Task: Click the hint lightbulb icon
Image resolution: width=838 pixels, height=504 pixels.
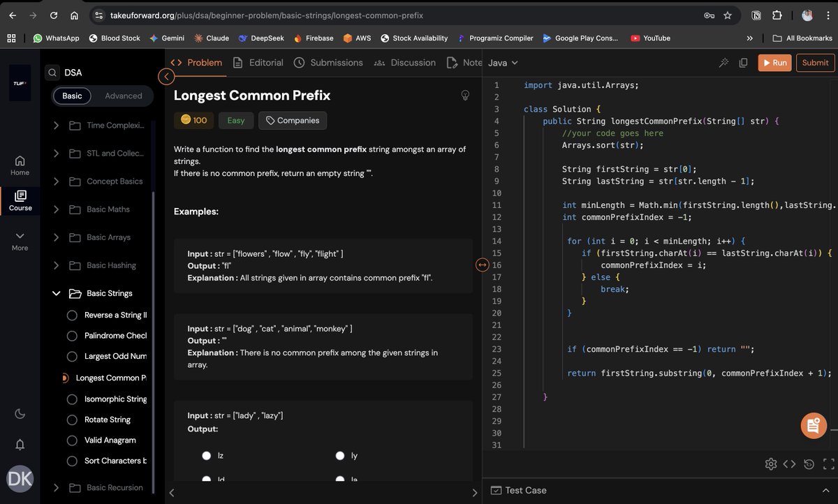Action: point(465,96)
